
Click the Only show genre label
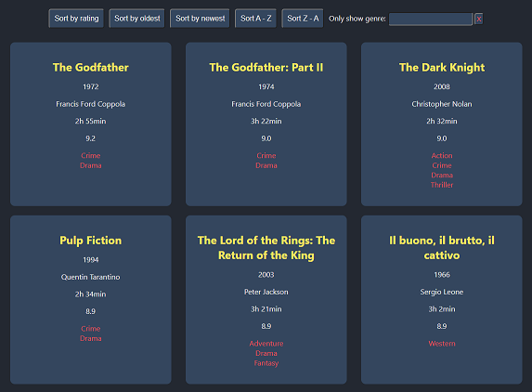pos(357,19)
